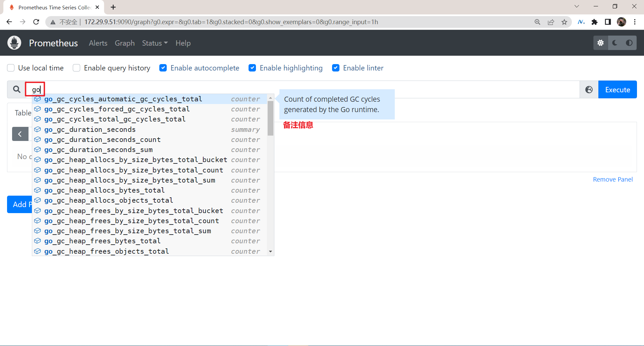Image resolution: width=644 pixels, height=346 pixels.
Task: Disable the autocomplete checkbox
Action: [163, 68]
